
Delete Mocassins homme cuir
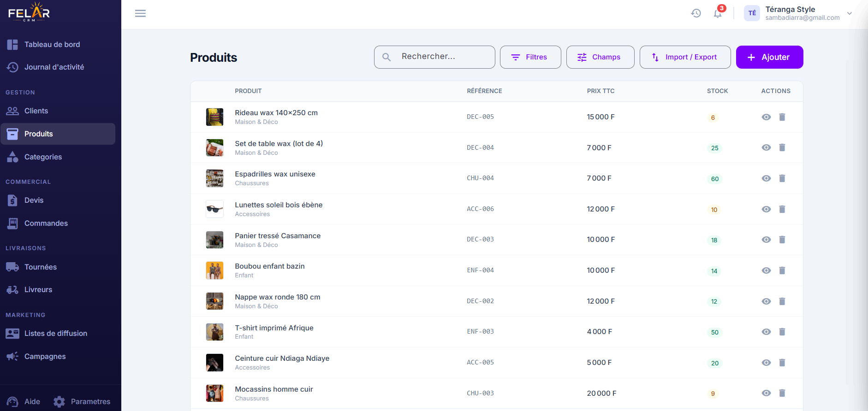click(782, 393)
